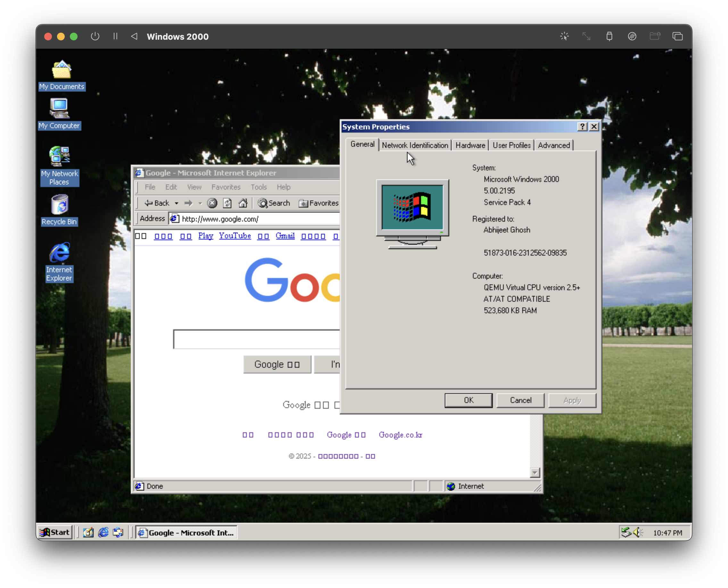Screen dimensions: 728x588
Task: Click the 'Abhijeet Ghosh' registered name
Action: 507,230
